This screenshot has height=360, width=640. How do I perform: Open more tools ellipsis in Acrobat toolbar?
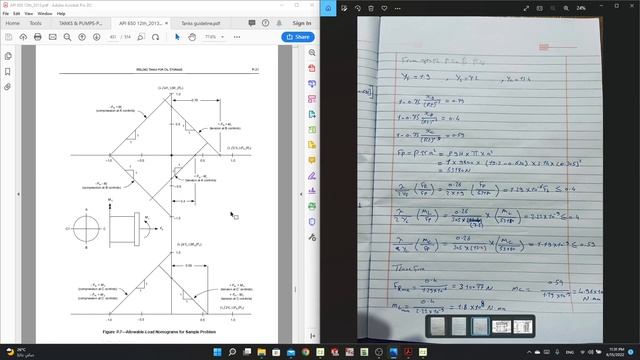click(x=237, y=37)
